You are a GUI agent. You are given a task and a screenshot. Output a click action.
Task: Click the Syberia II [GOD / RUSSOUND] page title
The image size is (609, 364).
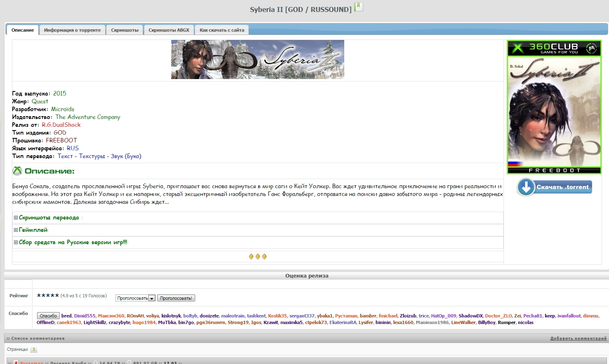pos(301,9)
